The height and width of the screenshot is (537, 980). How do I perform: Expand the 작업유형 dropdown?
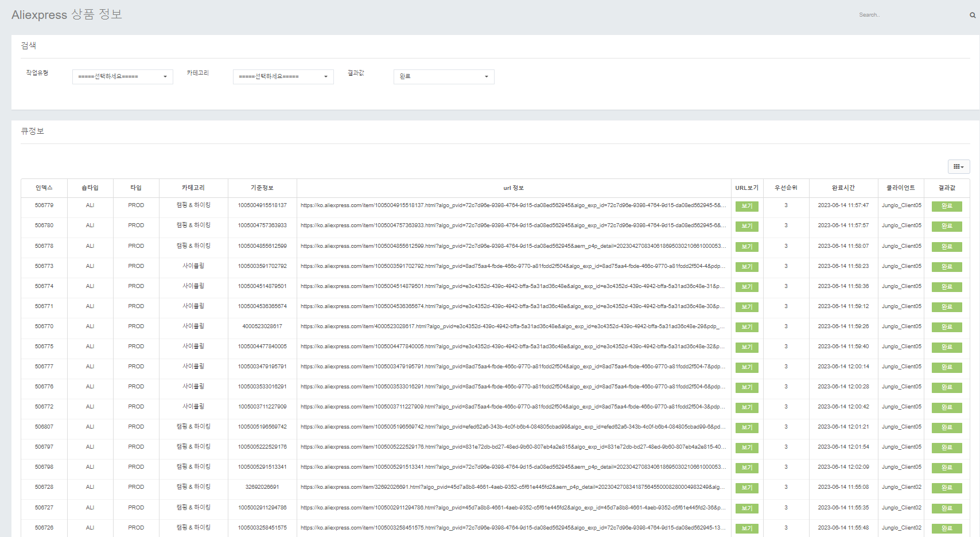pos(122,77)
